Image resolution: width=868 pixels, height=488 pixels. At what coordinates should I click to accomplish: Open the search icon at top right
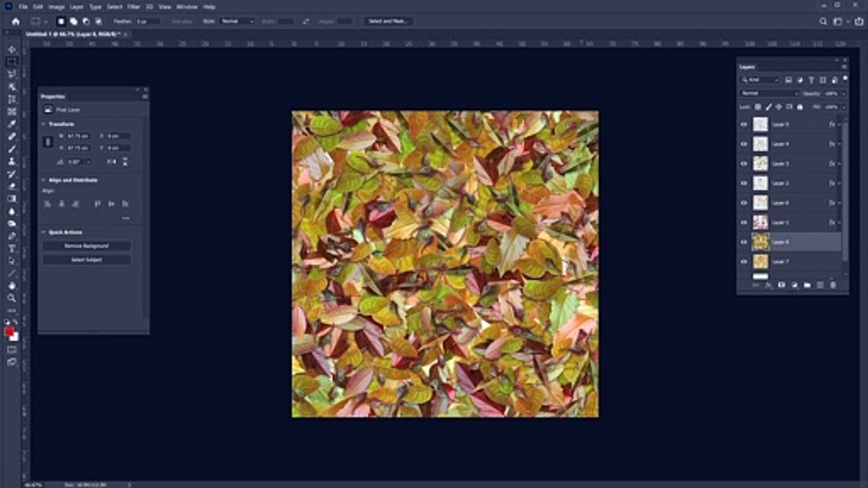pyautogui.click(x=823, y=22)
